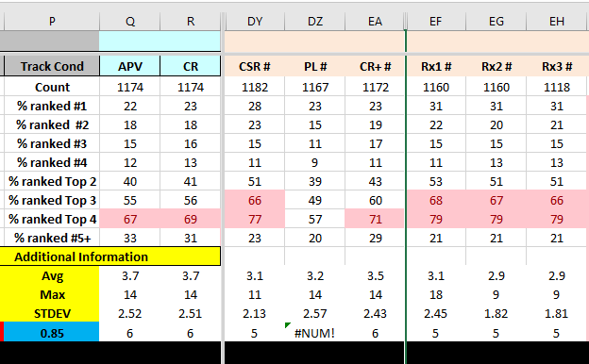Click STDEV value 2.13 under CSR #
589x364 pixels.
pos(255,313)
